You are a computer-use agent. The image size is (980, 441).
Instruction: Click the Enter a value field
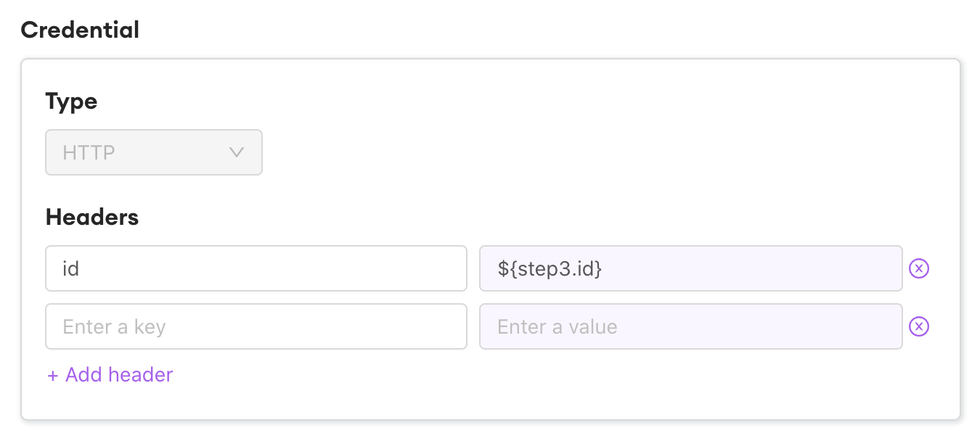(690, 327)
